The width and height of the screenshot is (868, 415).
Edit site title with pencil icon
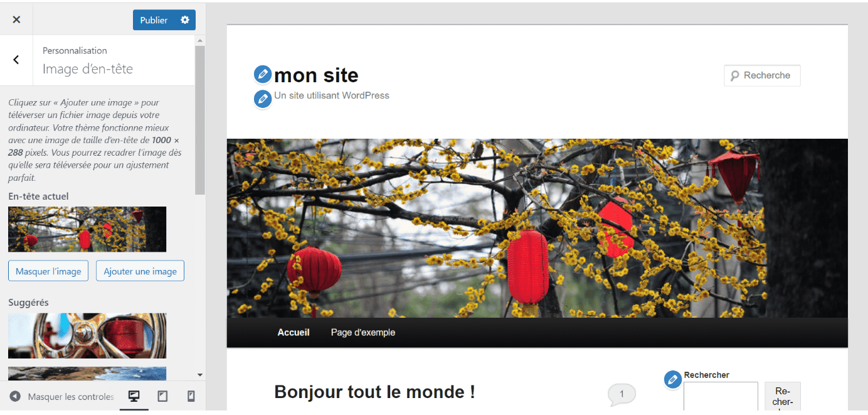(263, 74)
